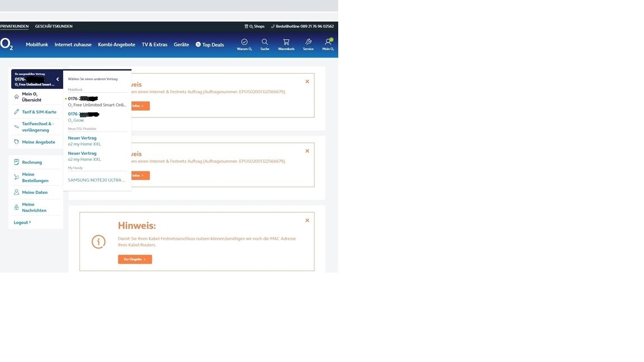Image resolution: width=644 pixels, height=362 pixels.
Task: Click Infos button in second notice
Action: click(140, 175)
